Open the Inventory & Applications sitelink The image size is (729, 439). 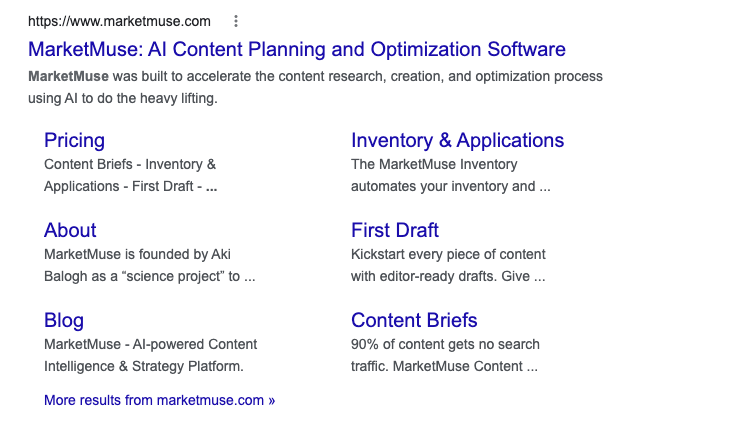coord(457,140)
